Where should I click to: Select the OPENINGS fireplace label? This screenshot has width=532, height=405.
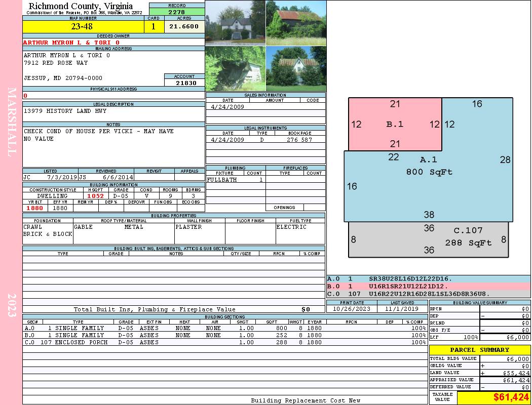click(x=284, y=208)
